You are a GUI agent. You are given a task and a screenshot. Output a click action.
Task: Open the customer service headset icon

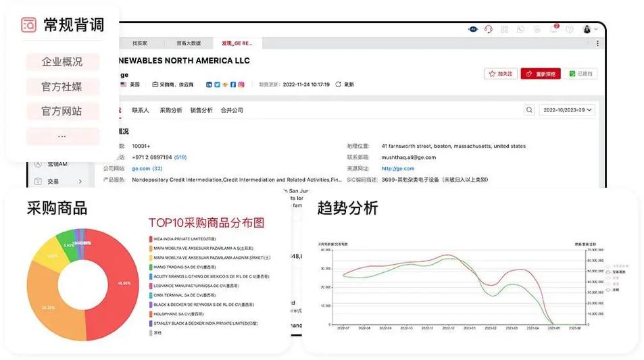coord(489,29)
